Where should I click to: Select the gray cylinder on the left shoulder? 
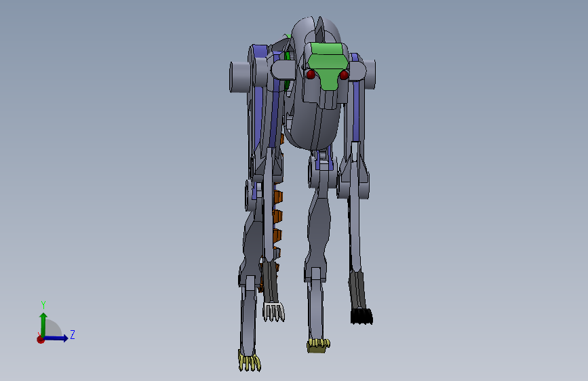[x=240, y=77]
